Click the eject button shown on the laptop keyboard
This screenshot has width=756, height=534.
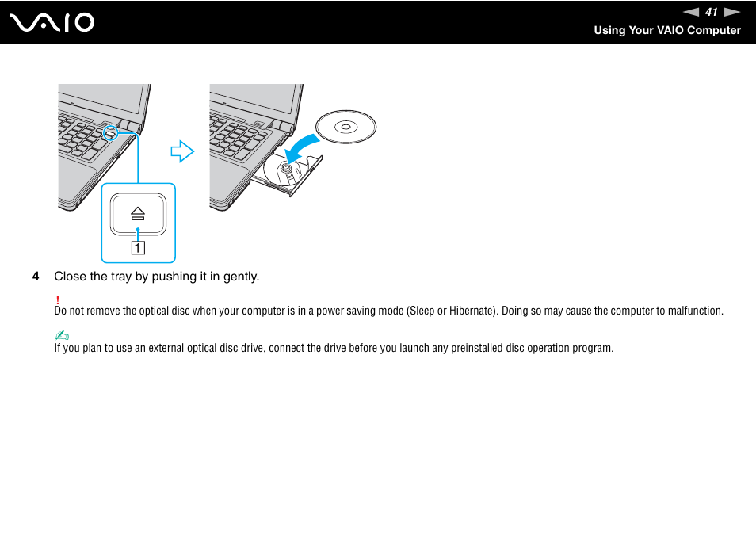point(111,133)
